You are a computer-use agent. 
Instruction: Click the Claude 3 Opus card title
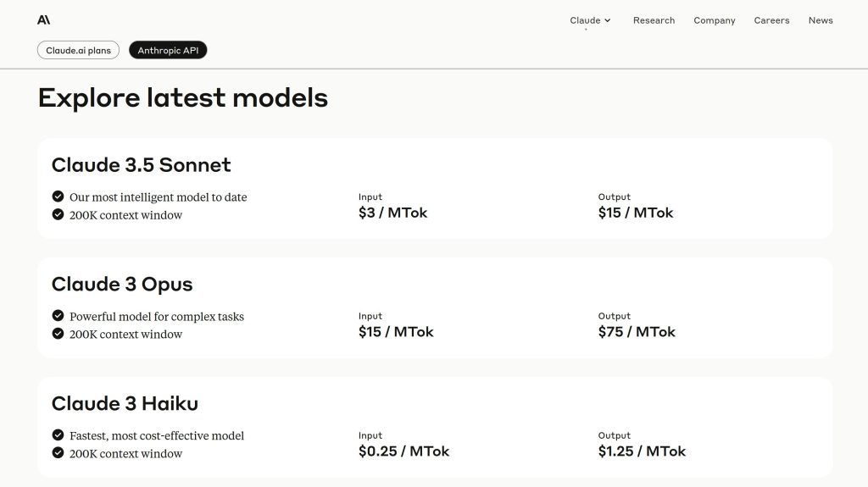122,284
